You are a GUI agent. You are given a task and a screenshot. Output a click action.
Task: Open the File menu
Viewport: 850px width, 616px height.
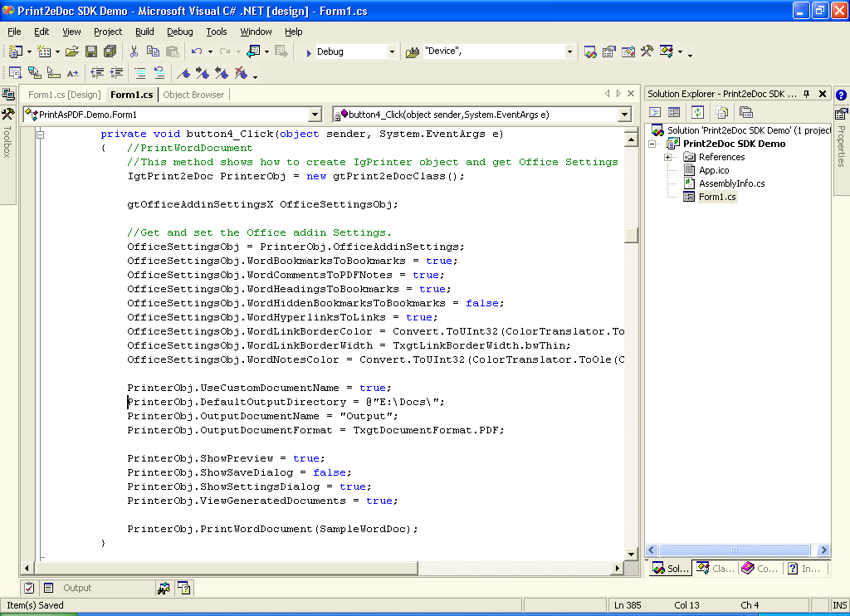click(14, 32)
